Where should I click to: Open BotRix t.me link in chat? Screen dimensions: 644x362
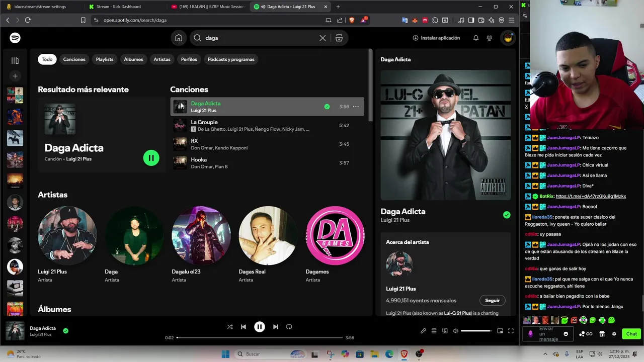point(591,196)
